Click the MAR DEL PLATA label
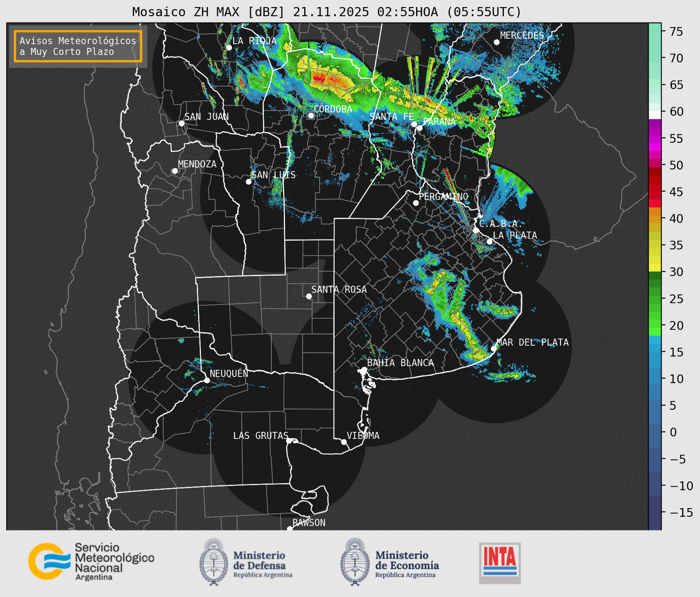 [533, 343]
